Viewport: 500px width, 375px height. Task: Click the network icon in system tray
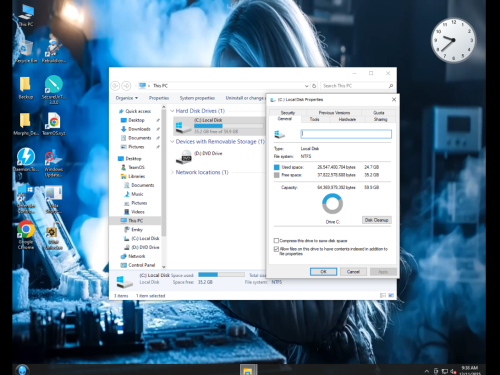click(x=444, y=371)
